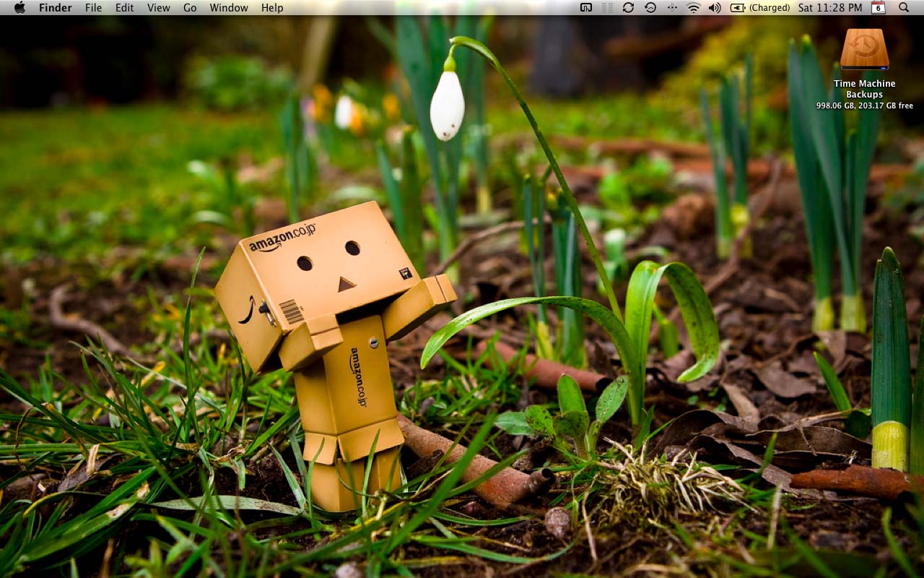Viewport: 924px width, 578px height.
Task: Open the File menu
Action: [93, 8]
